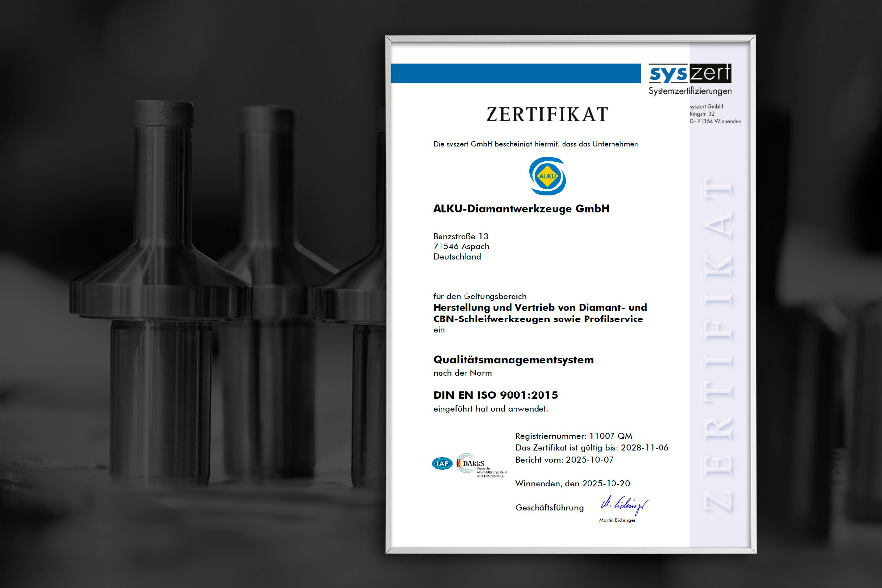The height and width of the screenshot is (588, 882).
Task: Click the round ALKU company logo
Action: tap(547, 176)
